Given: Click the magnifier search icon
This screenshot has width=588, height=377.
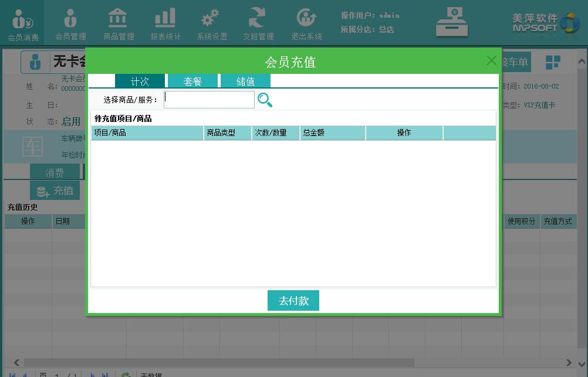Looking at the screenshot, I should click(x=265, y=100).
